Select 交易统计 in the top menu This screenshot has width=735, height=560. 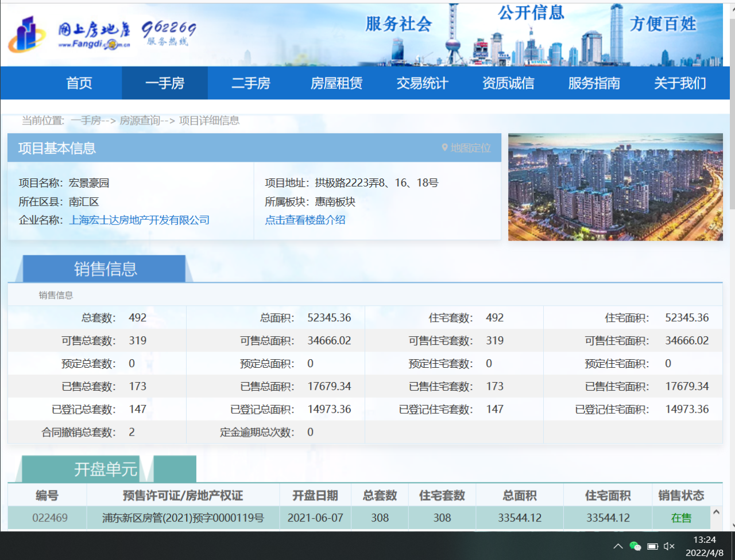coord(422,83)
